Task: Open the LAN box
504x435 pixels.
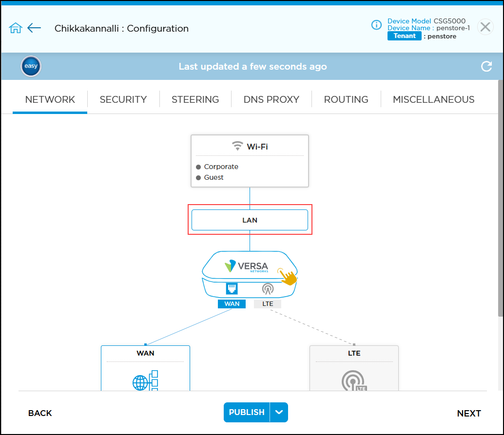Action: coord(250,220)
